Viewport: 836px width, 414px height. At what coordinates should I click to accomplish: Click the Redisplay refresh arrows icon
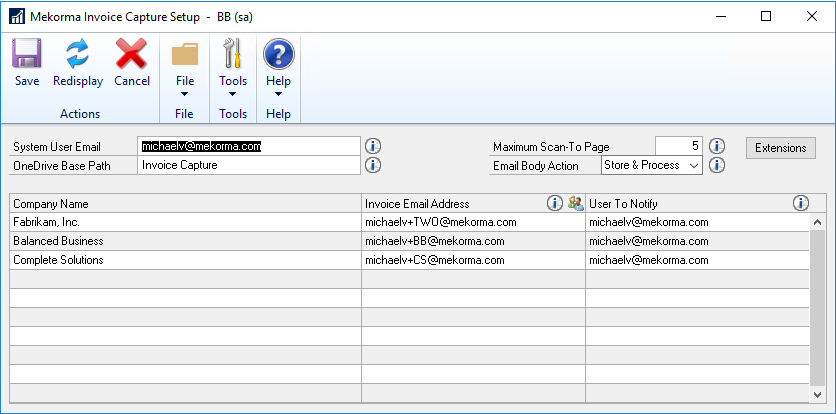(78, 54)
